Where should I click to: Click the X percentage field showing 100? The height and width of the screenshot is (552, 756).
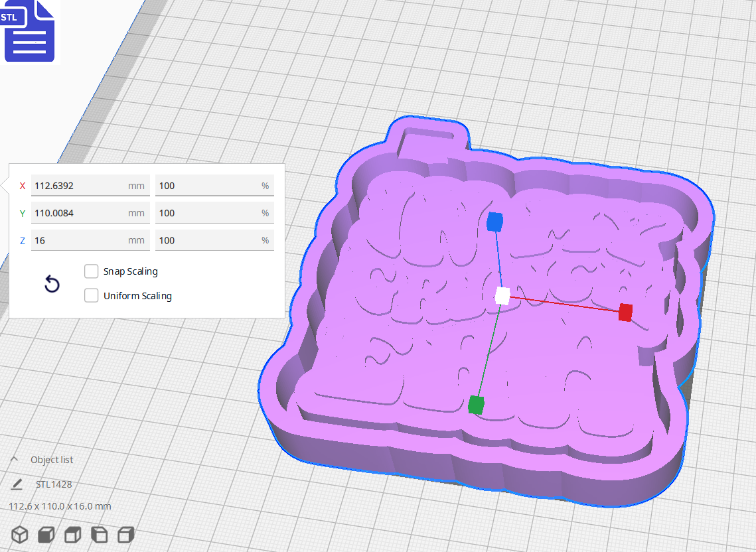pyautogui.click(x=214, y=185)
